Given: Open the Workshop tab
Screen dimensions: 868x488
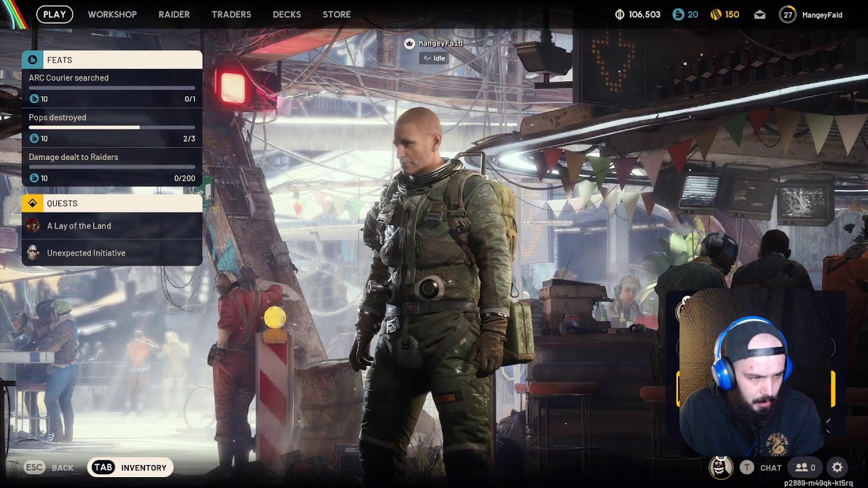Looking at the screenshot, I should (113, 14).
